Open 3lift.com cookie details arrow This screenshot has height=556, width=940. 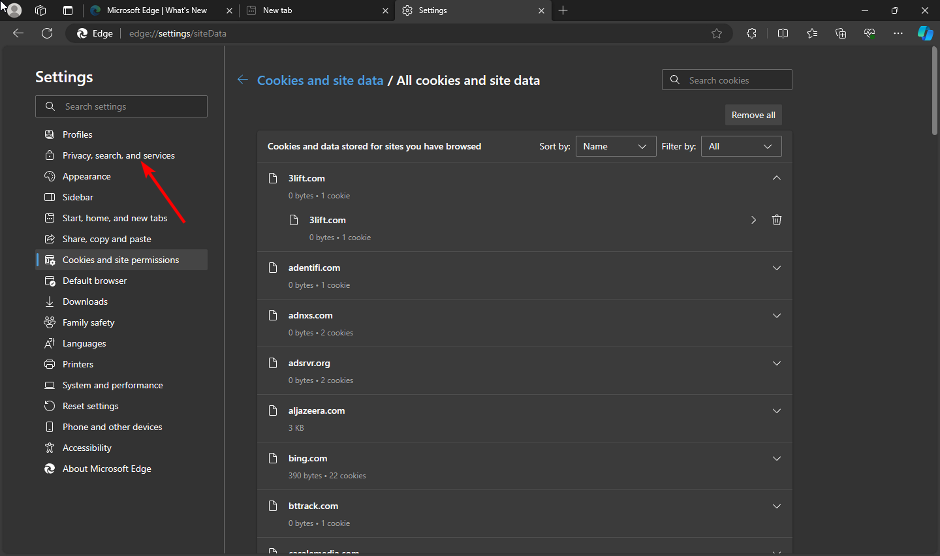[x=754, y=220]
